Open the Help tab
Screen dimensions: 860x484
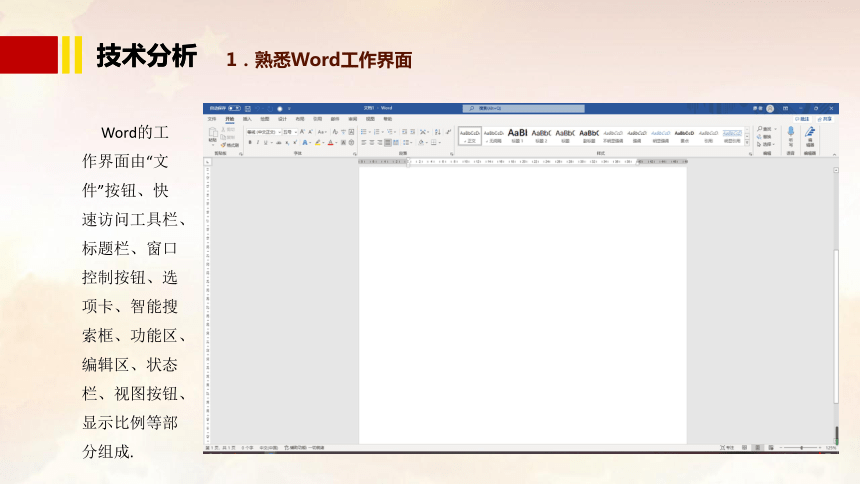coord(388,119)
